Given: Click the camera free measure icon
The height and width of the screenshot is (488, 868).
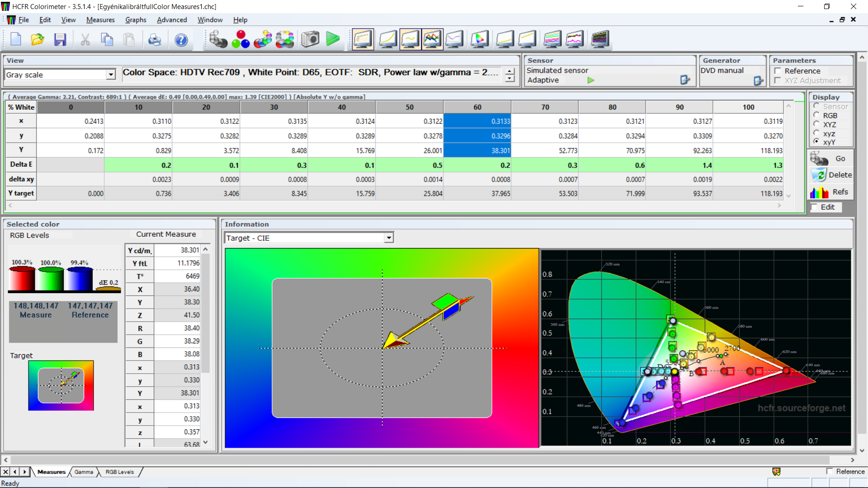Looking at the screenshot, I should coord(310,40).
